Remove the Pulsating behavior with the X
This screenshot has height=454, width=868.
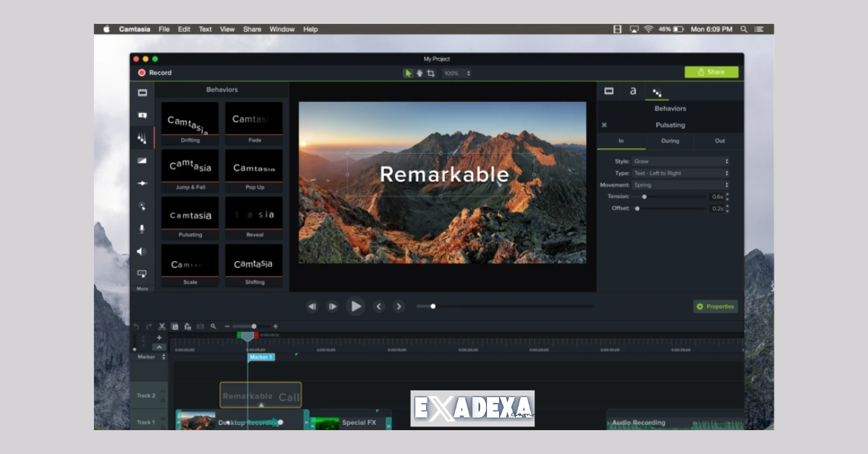pos(605,124)
